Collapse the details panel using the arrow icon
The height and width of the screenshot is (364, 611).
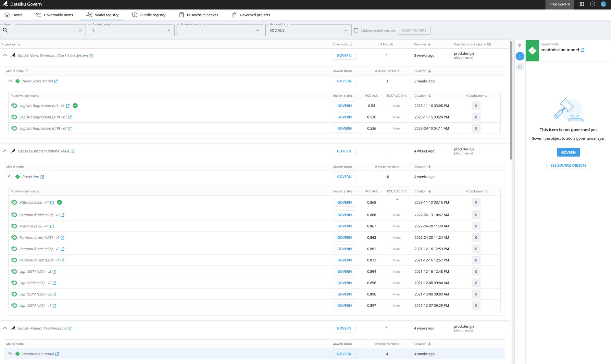520,45
